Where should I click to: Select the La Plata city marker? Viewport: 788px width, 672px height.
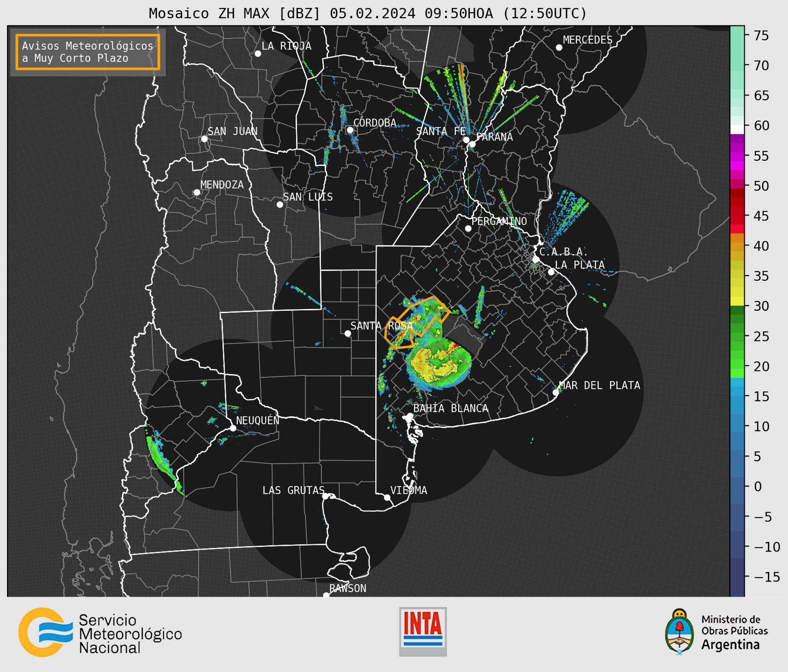551,272
